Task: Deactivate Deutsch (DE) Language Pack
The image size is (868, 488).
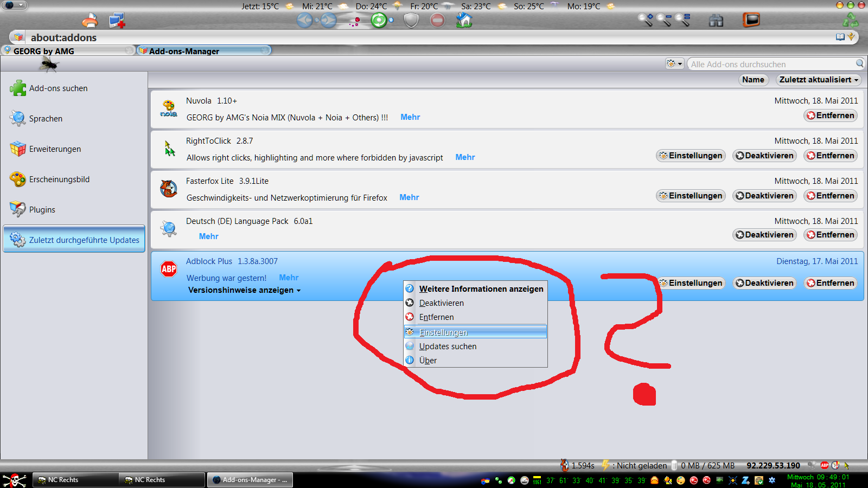Action: point(764,235)
